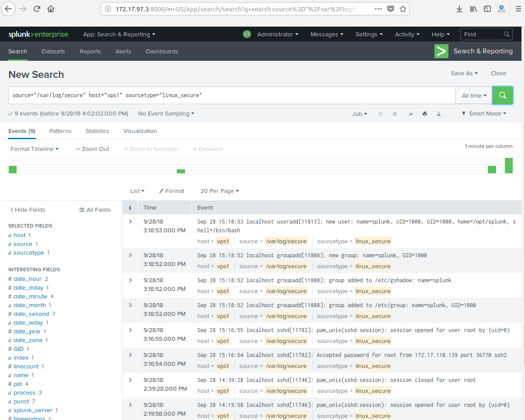
Task: Open the Dashboards navigation tab
Action: 162,52
